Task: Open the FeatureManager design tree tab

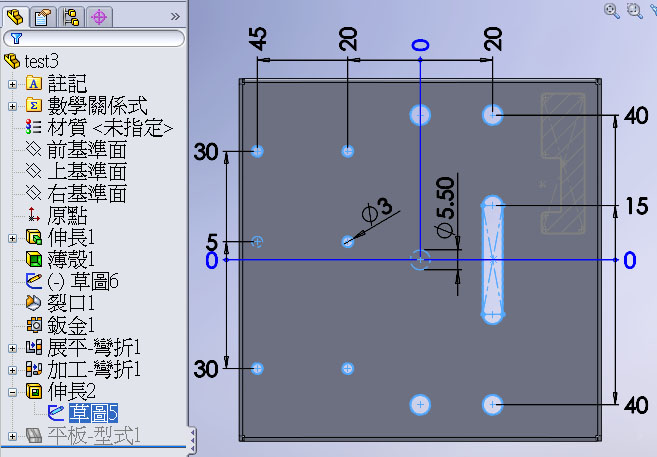Action: coord(16,17)
